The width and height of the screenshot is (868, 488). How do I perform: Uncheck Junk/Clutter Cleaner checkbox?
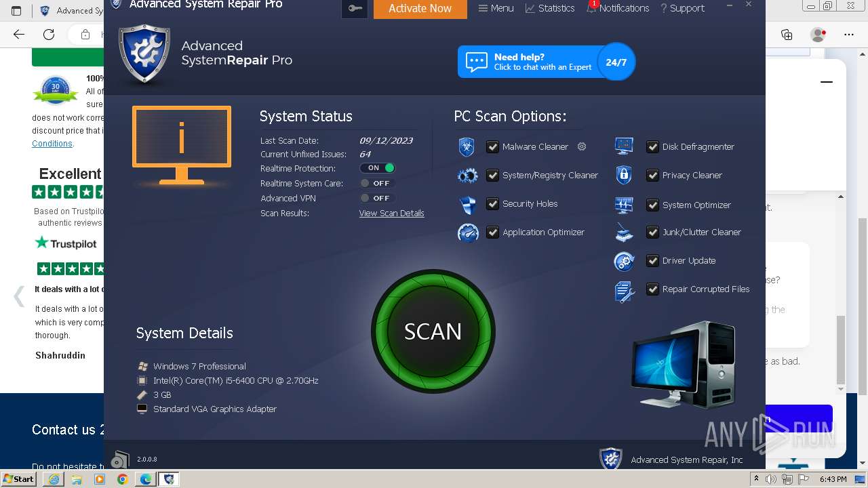[x=652, y=232]
